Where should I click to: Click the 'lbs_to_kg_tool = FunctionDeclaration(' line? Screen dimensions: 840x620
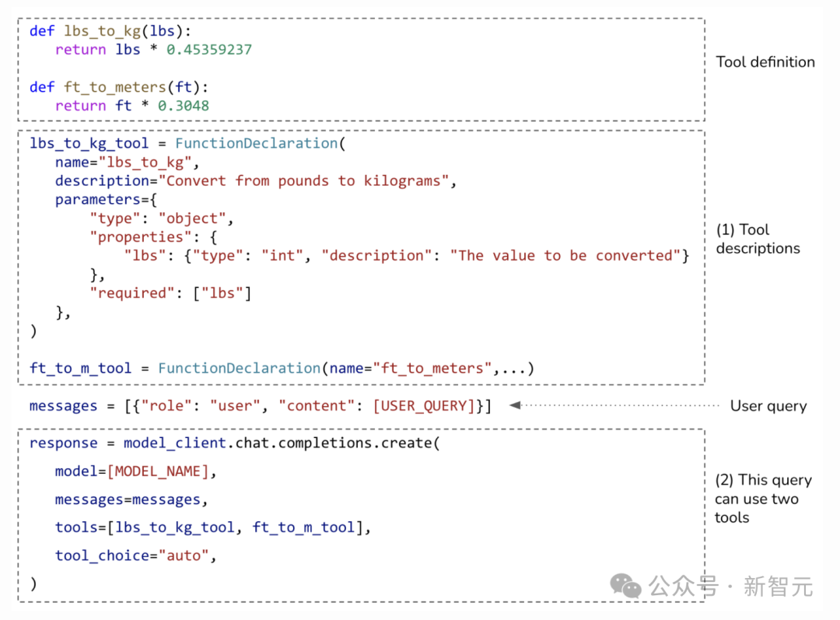[x=187, y=144]
